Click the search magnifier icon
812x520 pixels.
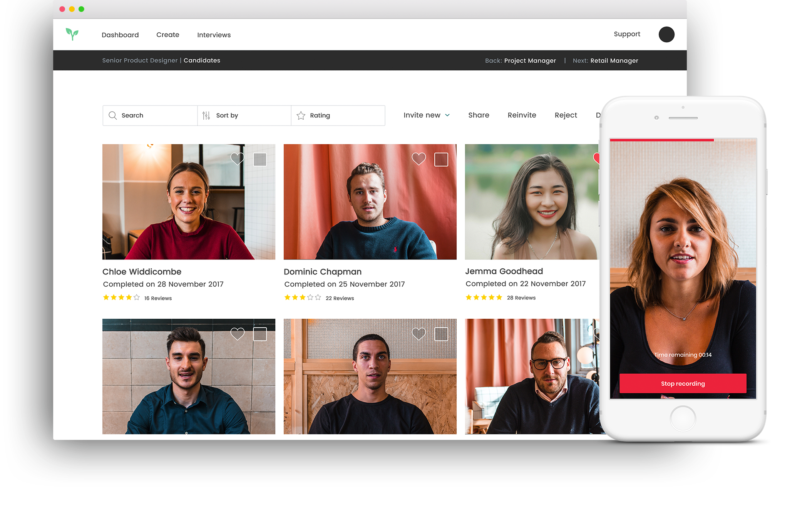point(112,115)
